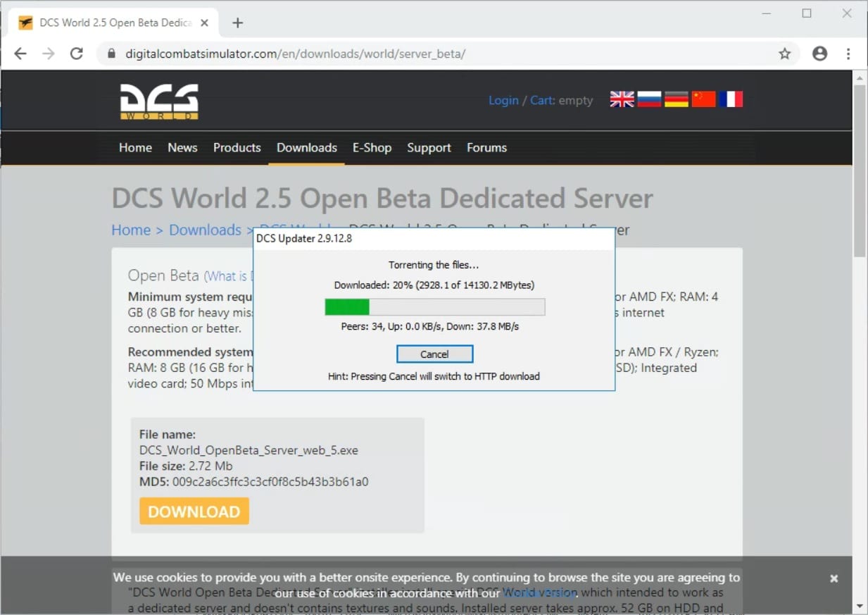Screen dimensions: 868x615
Task: Pick the French flag language icon
Action: 731,99
